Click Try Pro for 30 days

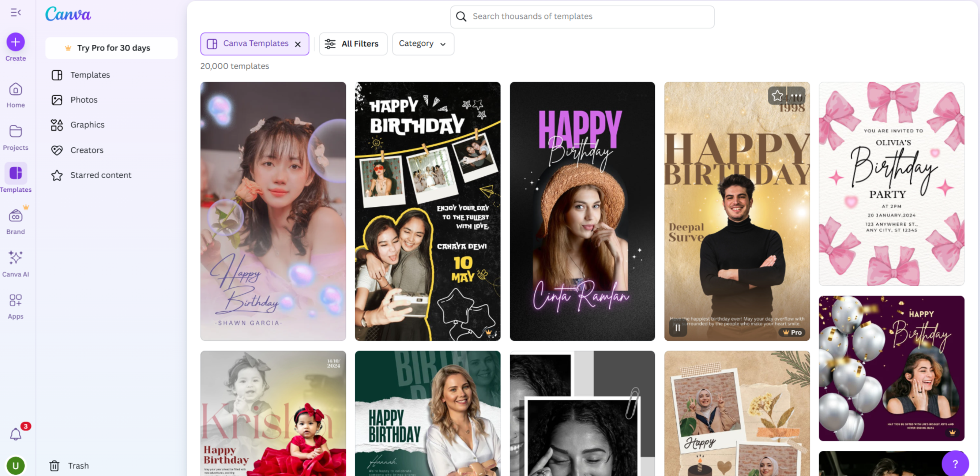pyautogui.click(x=112, y=48)
